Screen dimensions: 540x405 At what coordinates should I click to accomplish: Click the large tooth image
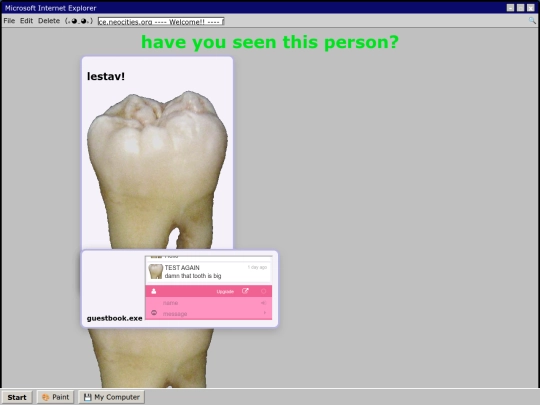[x=157, y=170]
